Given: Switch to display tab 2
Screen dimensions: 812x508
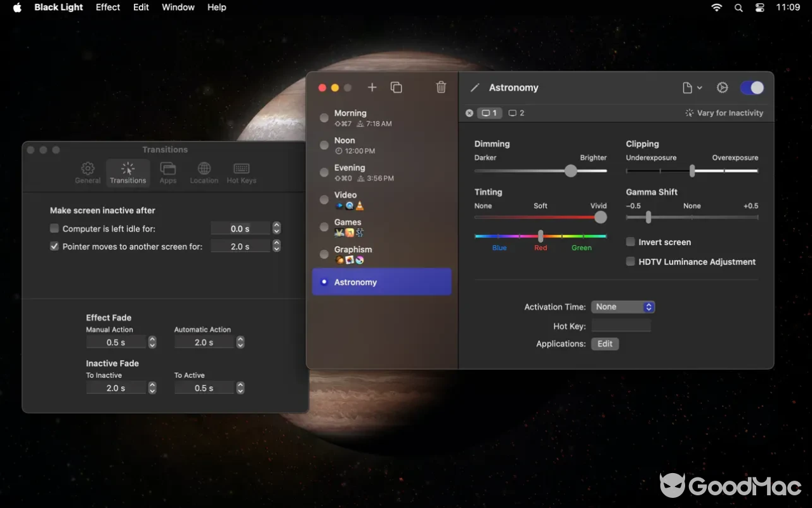Looking at the screenshot, I should (x=516, y=112).
